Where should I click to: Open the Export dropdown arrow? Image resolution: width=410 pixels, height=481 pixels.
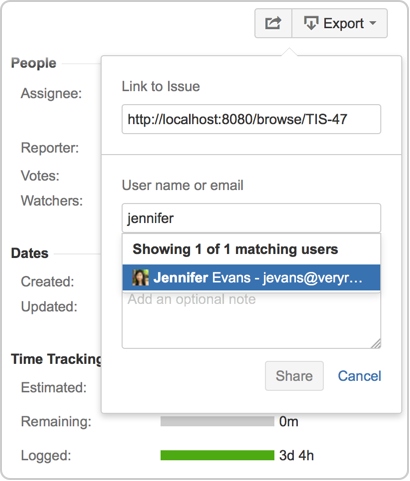tap(373, 23)
